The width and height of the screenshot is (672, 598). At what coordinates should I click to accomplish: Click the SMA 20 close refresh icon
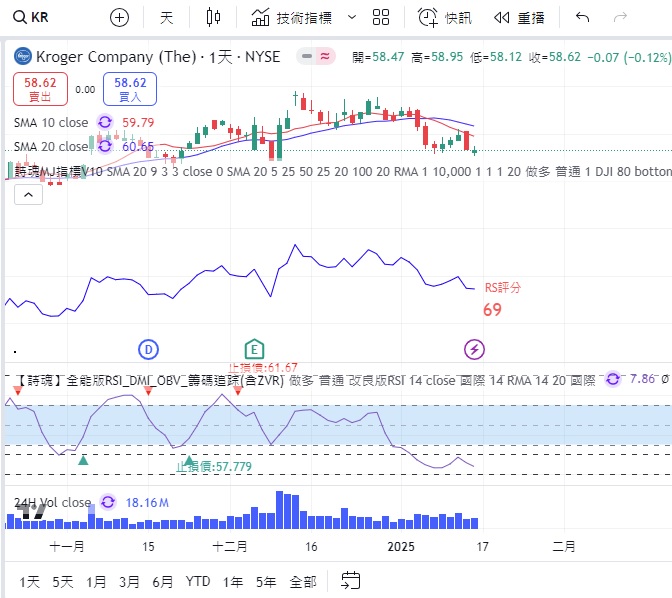(x=105, y=146)
